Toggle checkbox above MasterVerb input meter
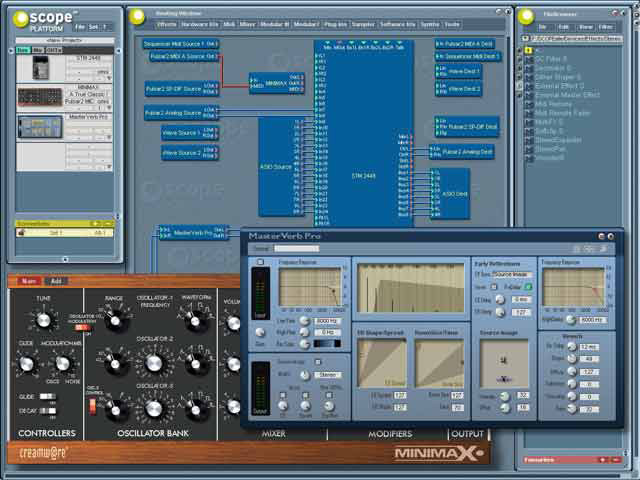This screenshot has height=480, width=640. pyautogui.click(x=260, y=262)
